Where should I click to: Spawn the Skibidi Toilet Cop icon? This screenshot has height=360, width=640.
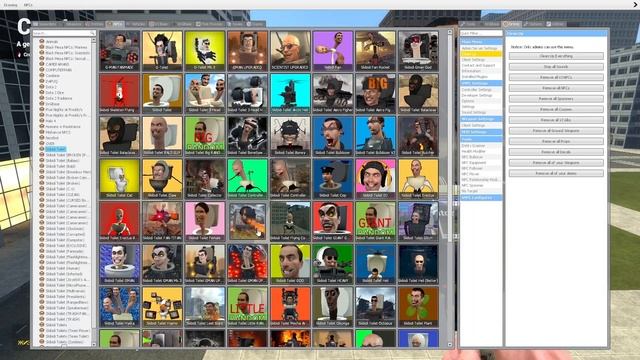click(x=333, y=178)
